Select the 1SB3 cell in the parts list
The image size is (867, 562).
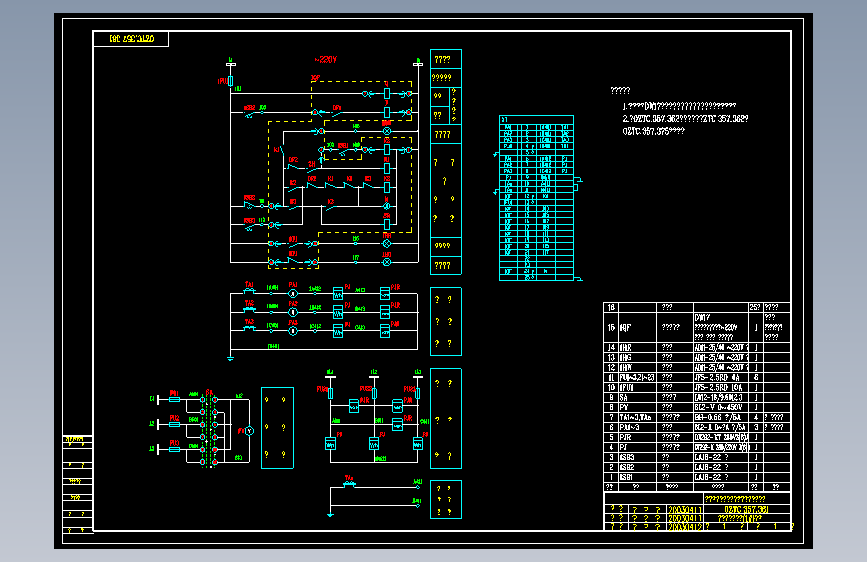coord(638,457)
